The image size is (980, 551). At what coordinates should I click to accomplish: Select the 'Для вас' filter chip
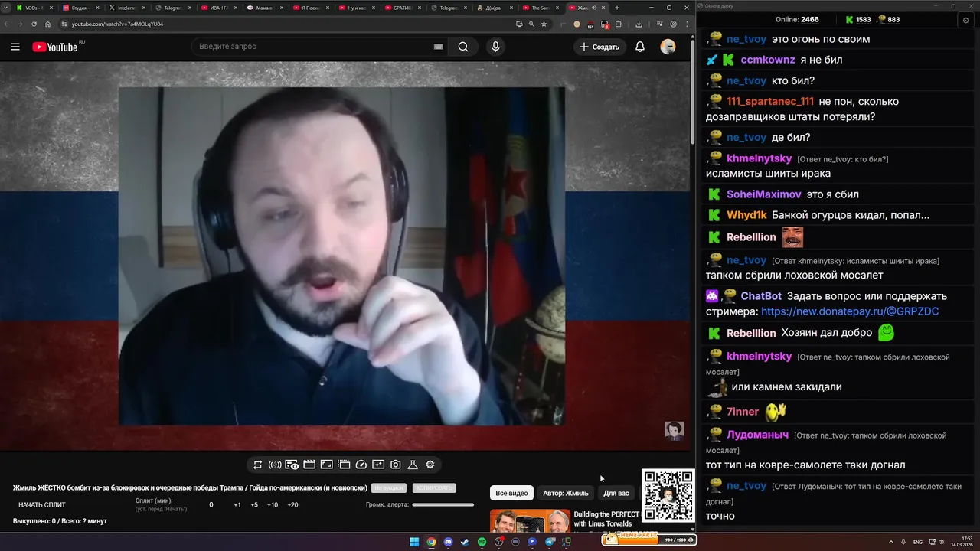pos(616,494)
